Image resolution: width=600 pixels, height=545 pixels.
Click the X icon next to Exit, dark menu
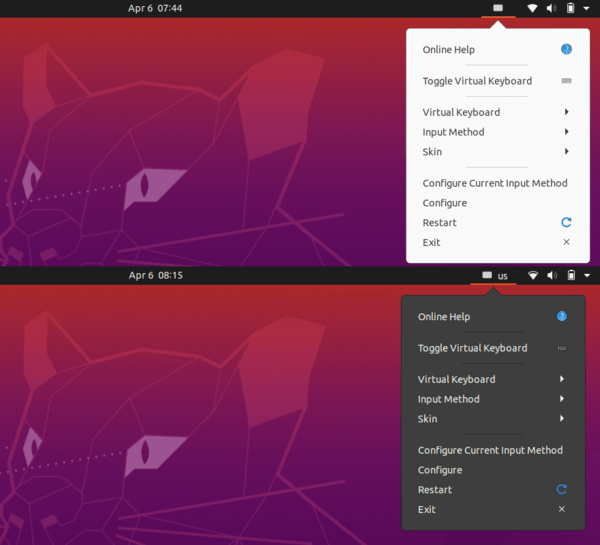coord(562,509)
